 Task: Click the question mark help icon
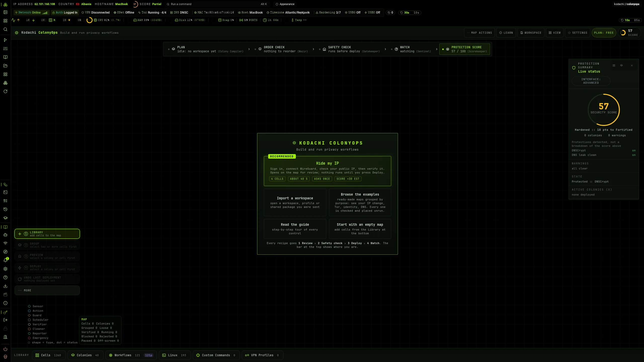tap(5, 278)
